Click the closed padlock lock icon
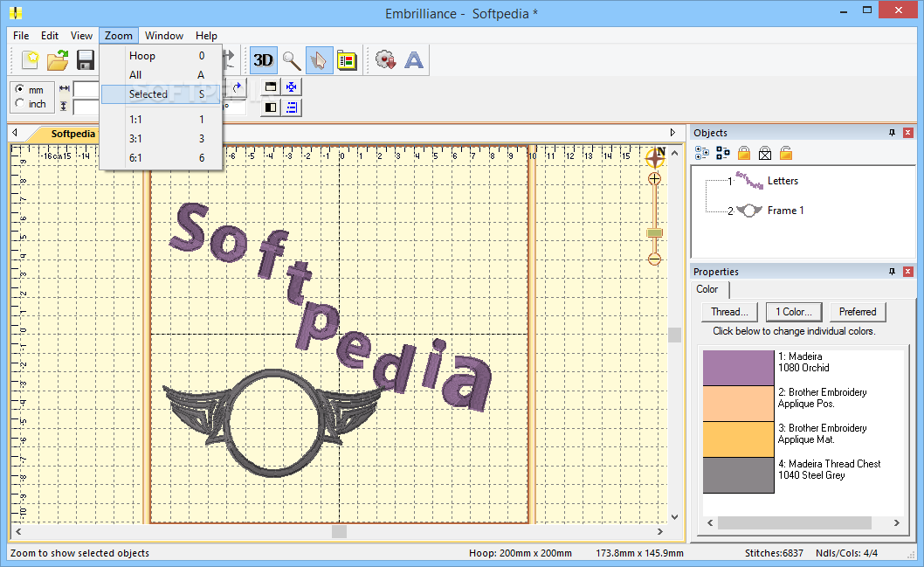 (x=744, y=154)
